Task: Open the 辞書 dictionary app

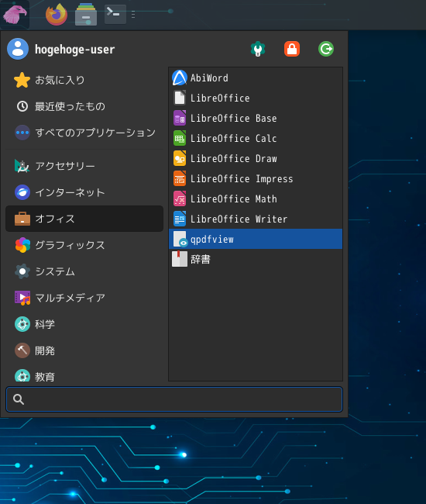Action: (x=256, y=259)
